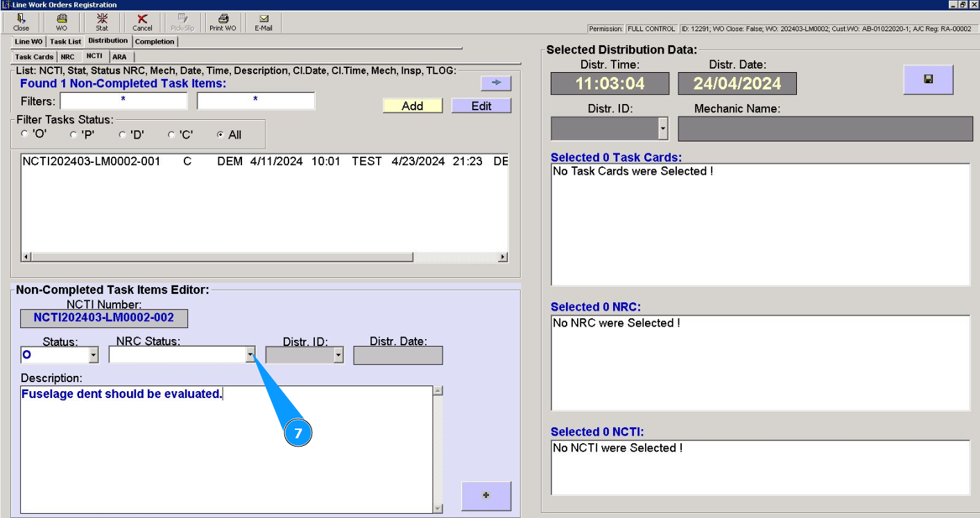Screen dimensions: 980x518
Task: Click the Description box scroll-down arrow
Action: coord(438,509)
